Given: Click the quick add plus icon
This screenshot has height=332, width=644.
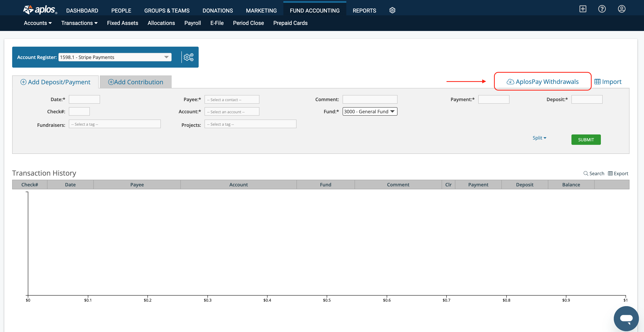Looking at the screenshot, I should (x=583, y=9).
